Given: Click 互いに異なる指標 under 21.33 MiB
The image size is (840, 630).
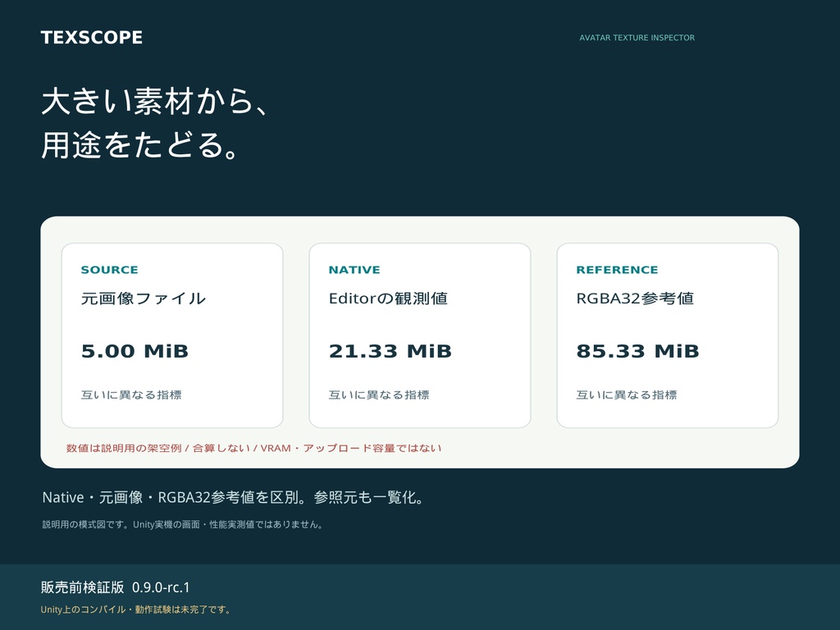Looking at the screenshot, I should [x=379, y=395].
